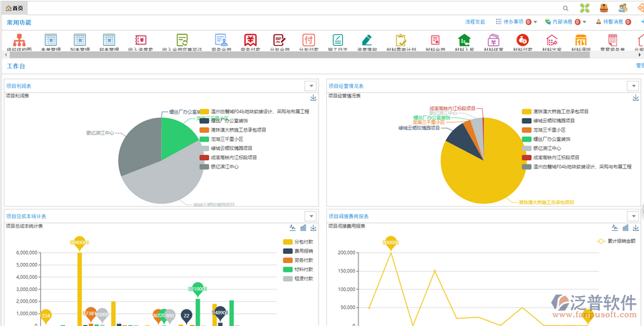
Task: Expand the 项目间接费用报表 panel dropdown
Action: click(632, 216)
